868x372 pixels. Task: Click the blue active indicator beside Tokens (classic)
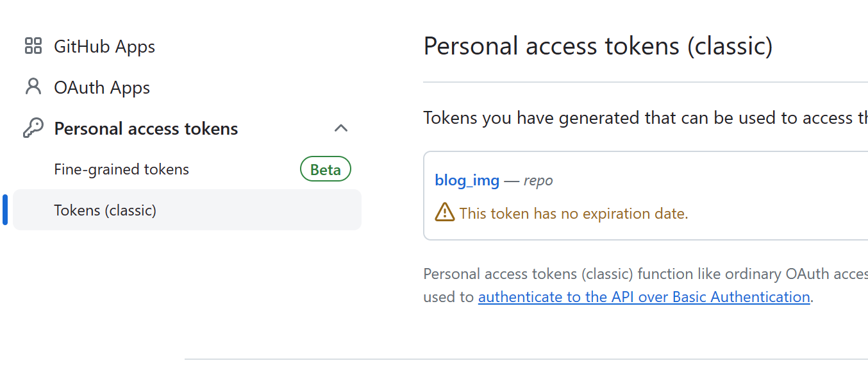[5, 210]
